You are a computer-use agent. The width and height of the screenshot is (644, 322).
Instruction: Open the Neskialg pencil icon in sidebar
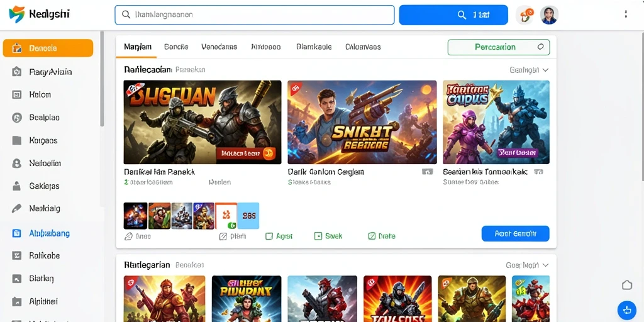pyautogui.click(x=17, y=209)
